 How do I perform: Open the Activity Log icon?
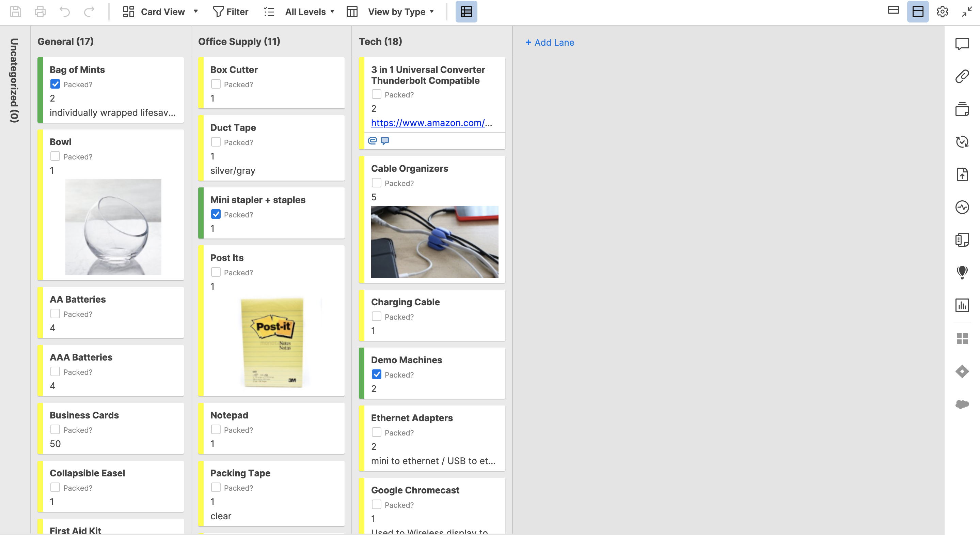pyautogui.click(x=962, y=207)
